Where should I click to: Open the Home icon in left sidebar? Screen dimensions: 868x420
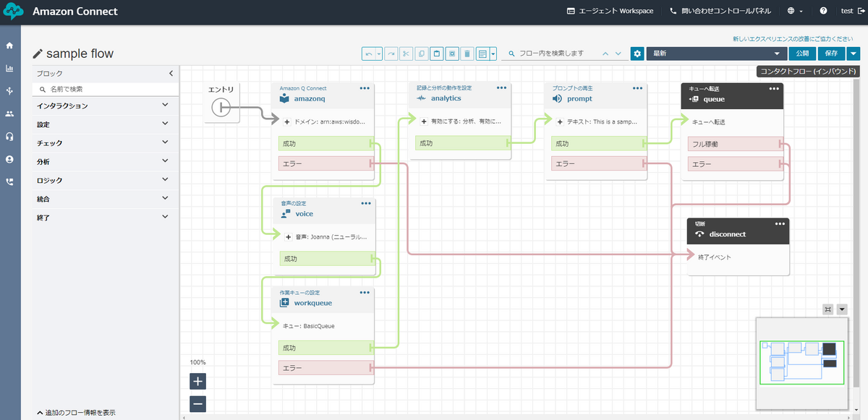(9, 46)
